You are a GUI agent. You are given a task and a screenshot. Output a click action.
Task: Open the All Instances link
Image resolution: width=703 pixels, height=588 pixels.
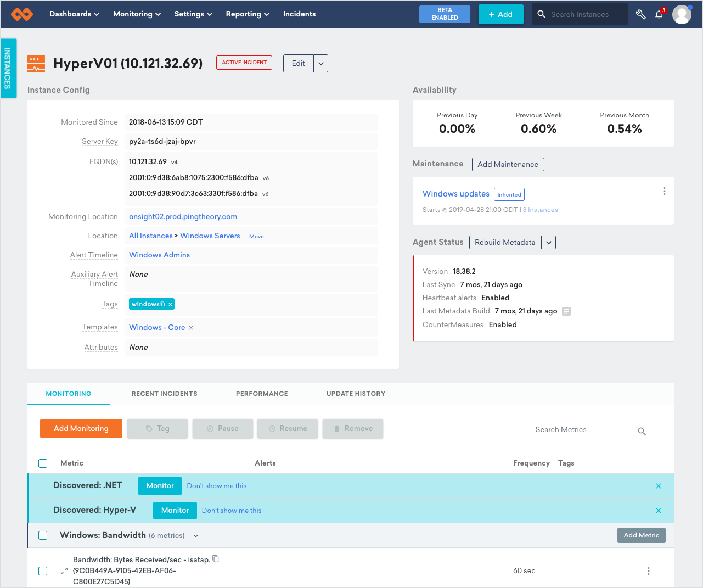tap(151, 236)
